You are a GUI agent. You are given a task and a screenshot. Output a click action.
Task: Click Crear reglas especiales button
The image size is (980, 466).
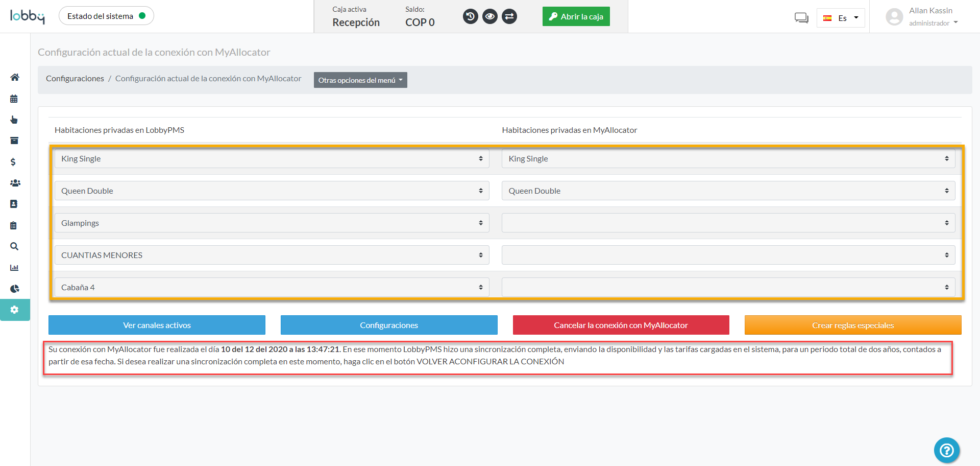(x=853, y=325)
